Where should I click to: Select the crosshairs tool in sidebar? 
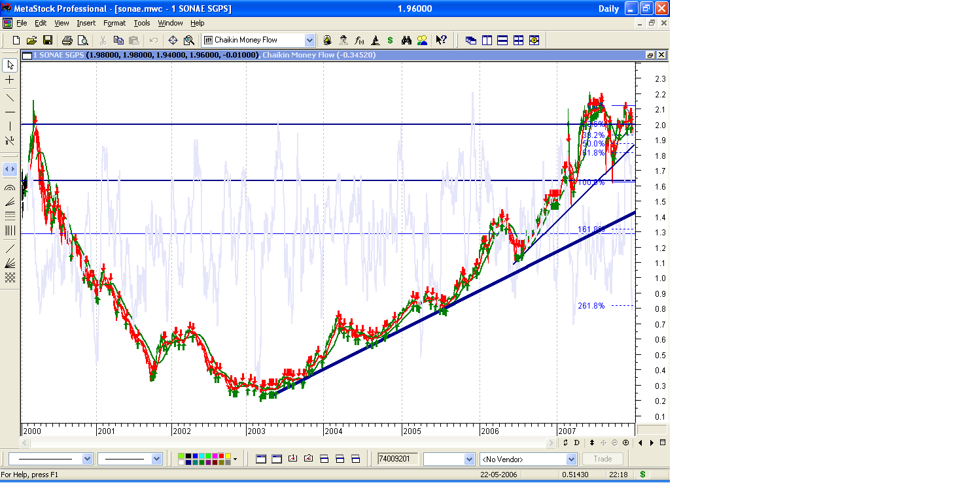pyautogui.click(x=10, y=79)
